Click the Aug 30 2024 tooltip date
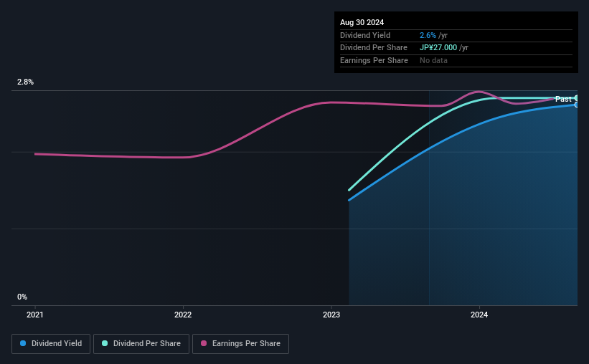The width and height of the screenshot is (589, 364). (362, 22)
